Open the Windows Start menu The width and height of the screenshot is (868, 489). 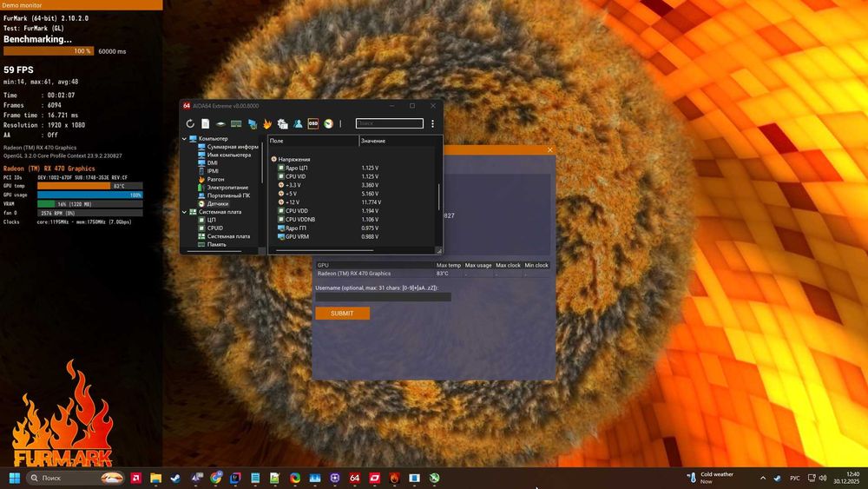pos(15,478)
